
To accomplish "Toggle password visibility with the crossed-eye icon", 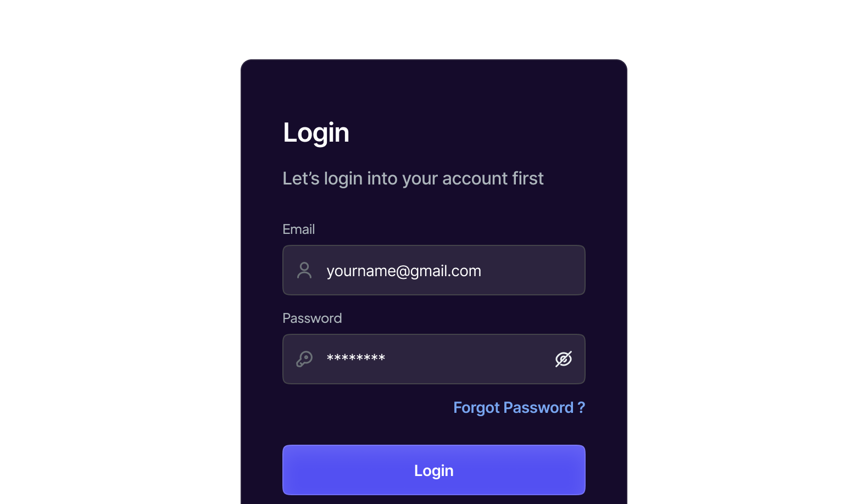I will click(x=564, y=359).
